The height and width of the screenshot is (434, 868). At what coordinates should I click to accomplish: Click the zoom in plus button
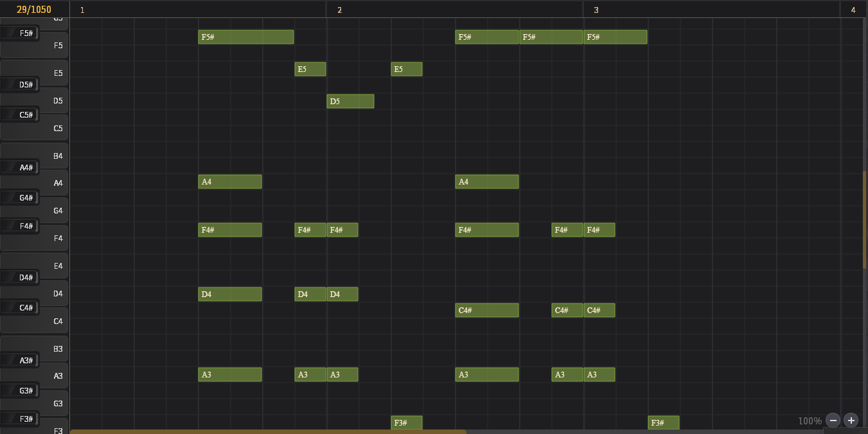click(851, 420)
